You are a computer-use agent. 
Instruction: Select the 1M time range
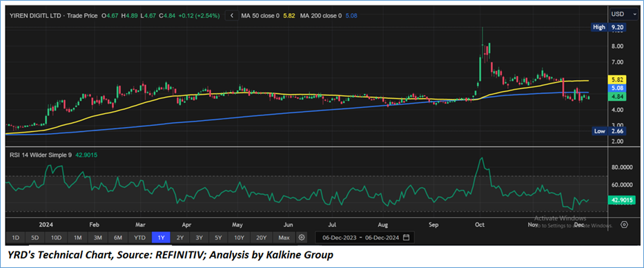[x=77, y=238]
